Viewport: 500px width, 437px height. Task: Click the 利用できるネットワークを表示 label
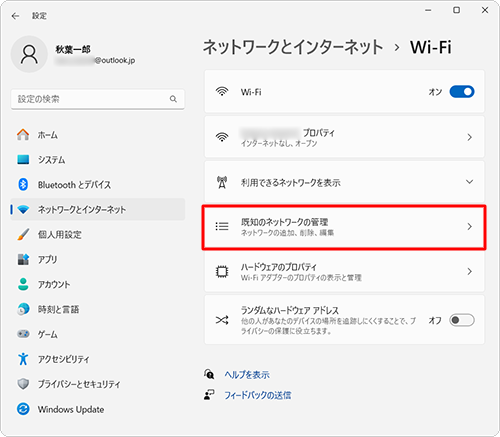[x=291, y=183]
